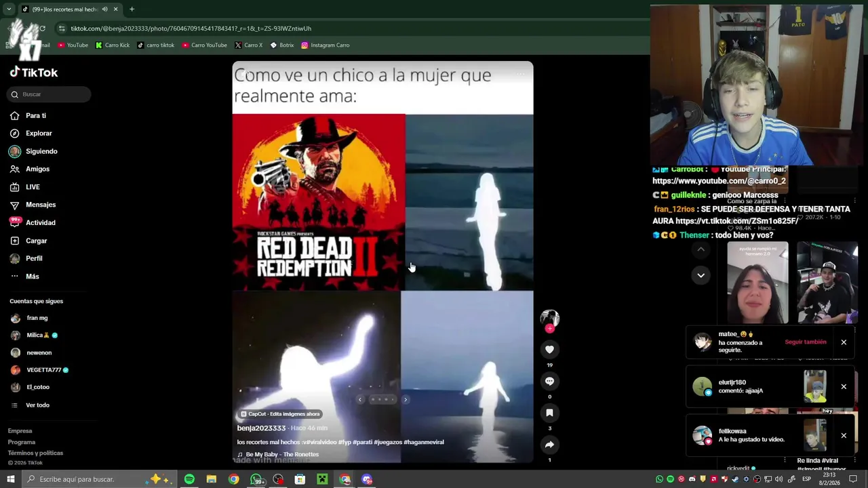Click the CapCut Edita imágenes ahora badge

280,414
